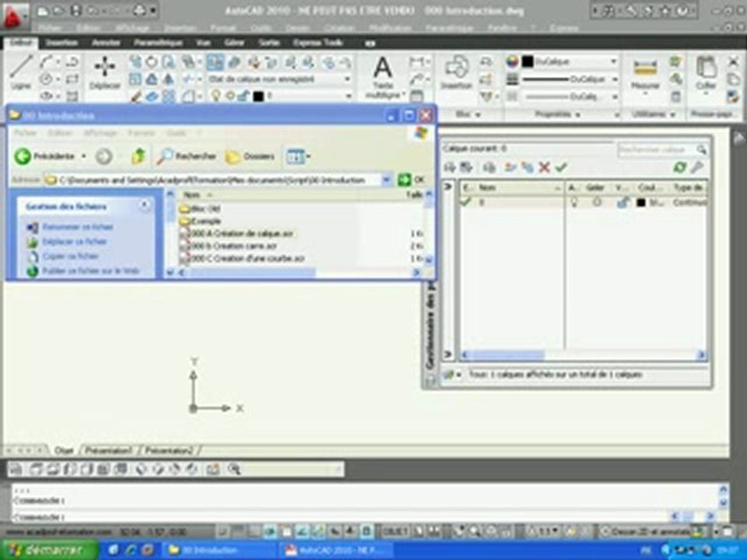
Task: Open the Texte multiligne tool
Action: pos(383,77)
